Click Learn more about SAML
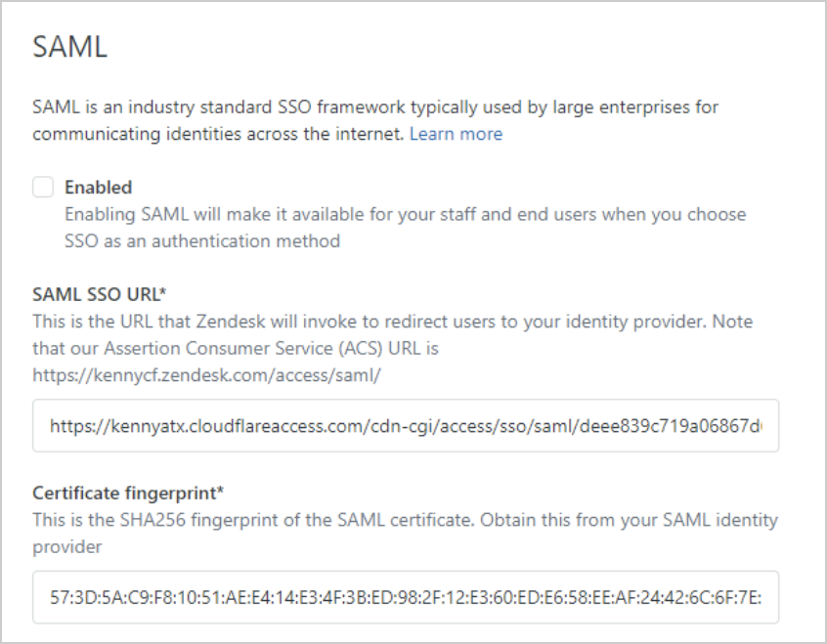The height and width of the screenshot is (644, 827). pos(457,135)
